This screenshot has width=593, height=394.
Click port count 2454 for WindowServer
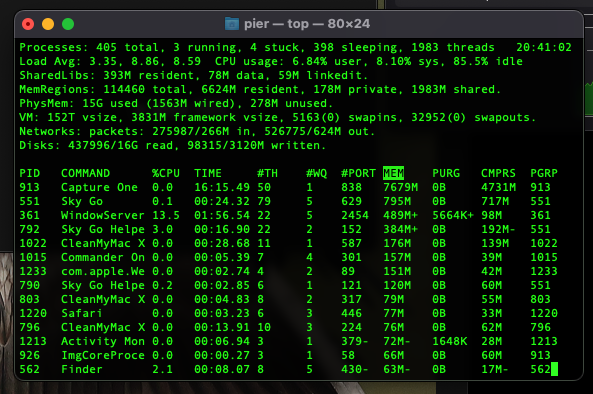[x=355, y=215]
